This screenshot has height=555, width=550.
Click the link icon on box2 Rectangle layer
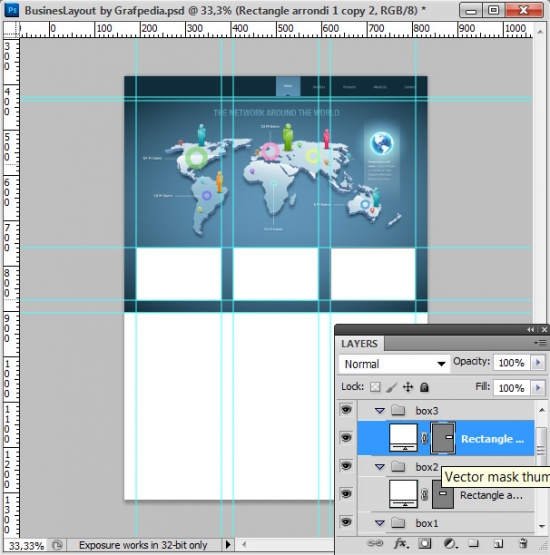pos(424,494)
